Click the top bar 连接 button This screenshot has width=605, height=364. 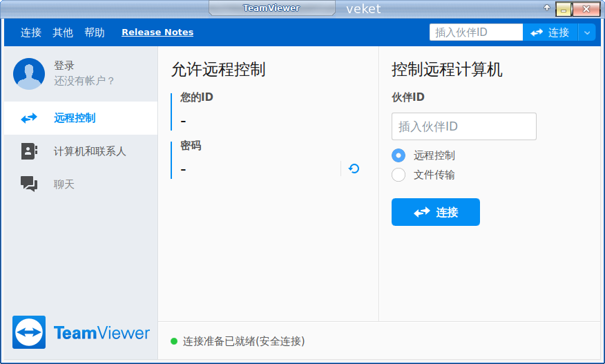550,32
